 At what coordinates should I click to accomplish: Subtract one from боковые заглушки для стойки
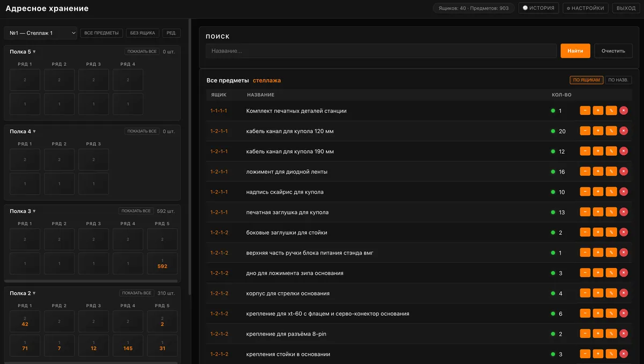click(x=585, y=232)
